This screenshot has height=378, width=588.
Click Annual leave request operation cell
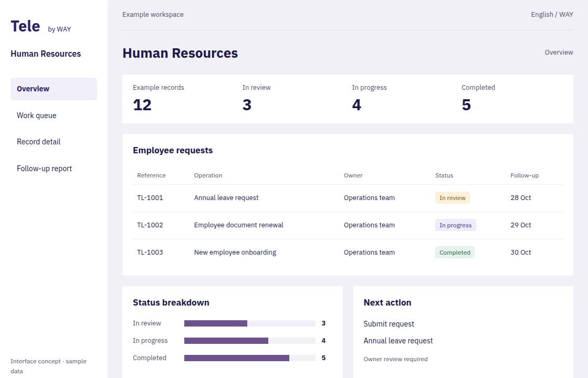pos(226,197)
